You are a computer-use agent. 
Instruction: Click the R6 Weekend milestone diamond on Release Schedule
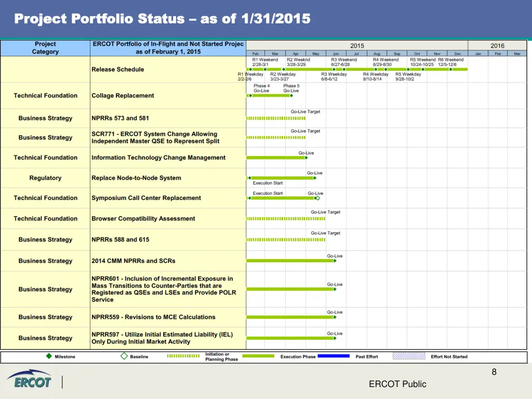click(x=450, y=70)
